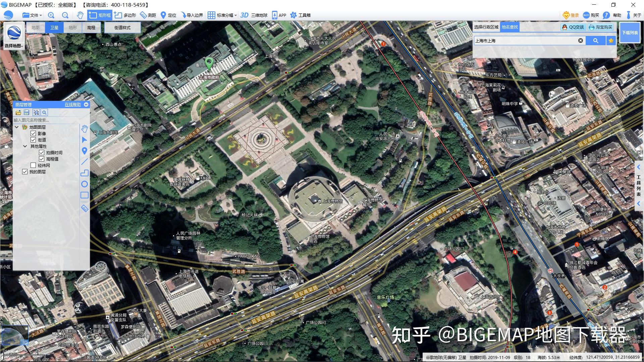644x362 pixels.
Task: Click the save disk icon in layer panel
Action: pyautogui.click(x=27, y=113)
